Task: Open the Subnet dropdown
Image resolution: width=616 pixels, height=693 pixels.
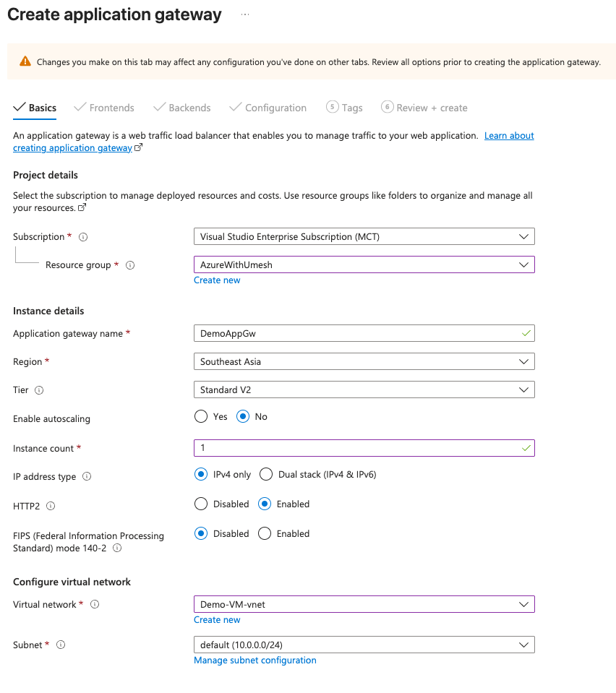Action: pos(364,645)
